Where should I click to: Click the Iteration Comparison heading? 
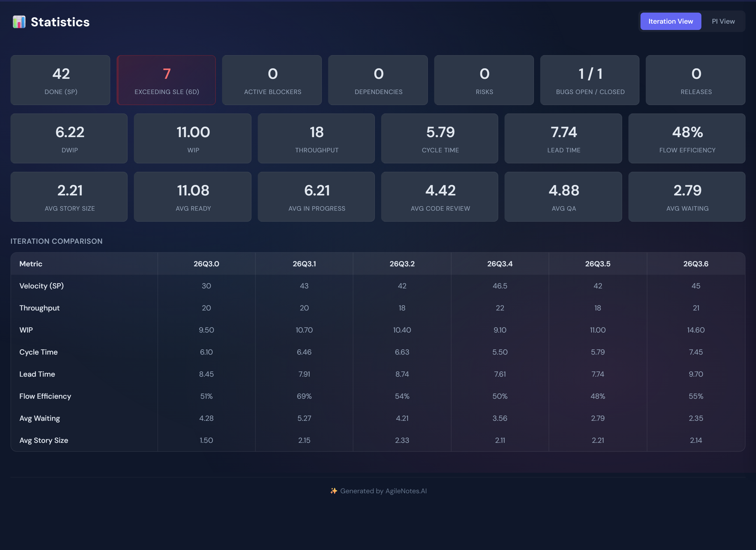tap(56, 241)
